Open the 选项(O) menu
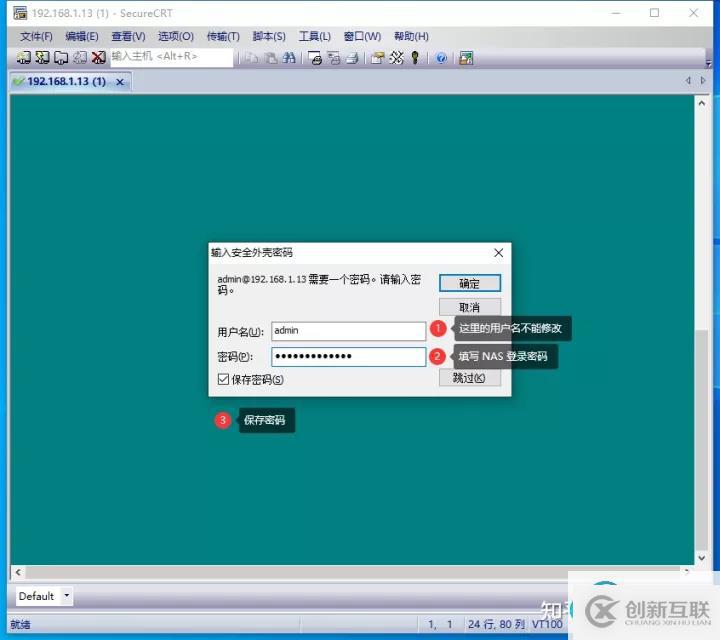This screenshot has height=640, width=720. click(x=175, y=36)
